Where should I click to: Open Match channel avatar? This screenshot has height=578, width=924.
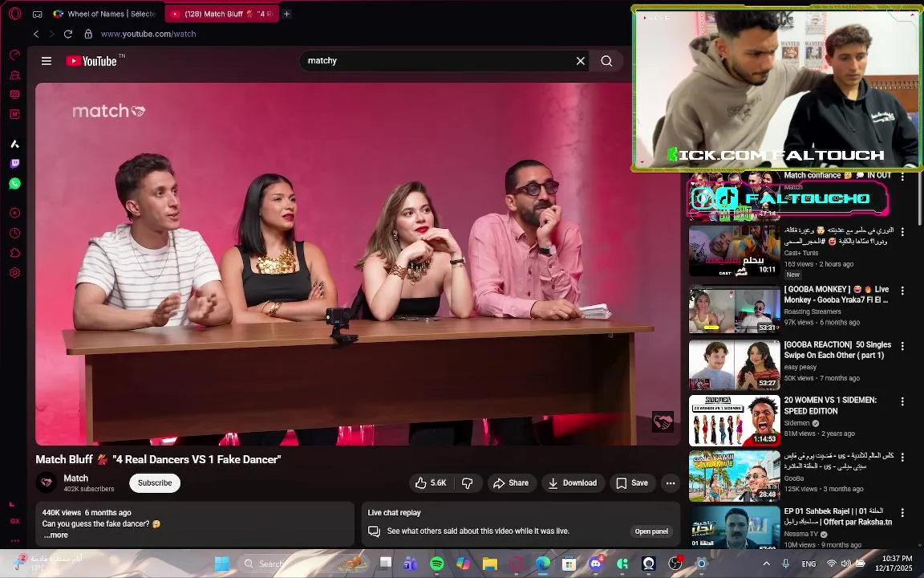pyautogui.click(x=46, y=482)
